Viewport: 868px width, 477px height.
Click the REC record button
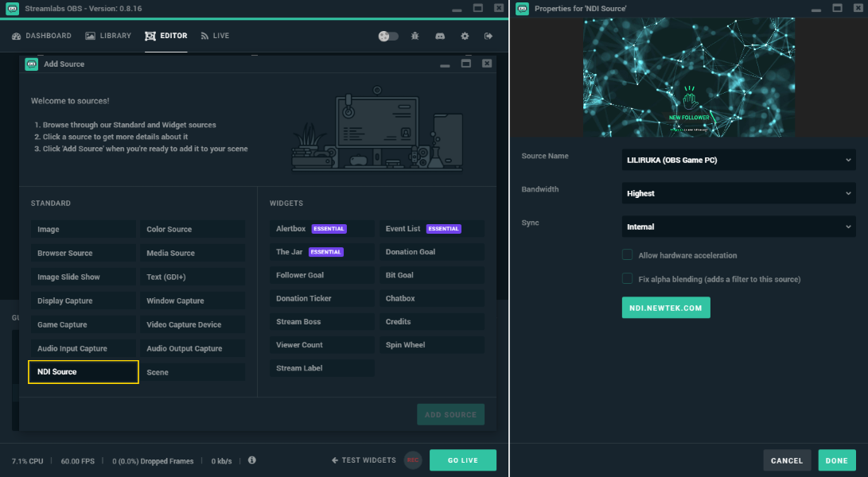pos(412,460)
